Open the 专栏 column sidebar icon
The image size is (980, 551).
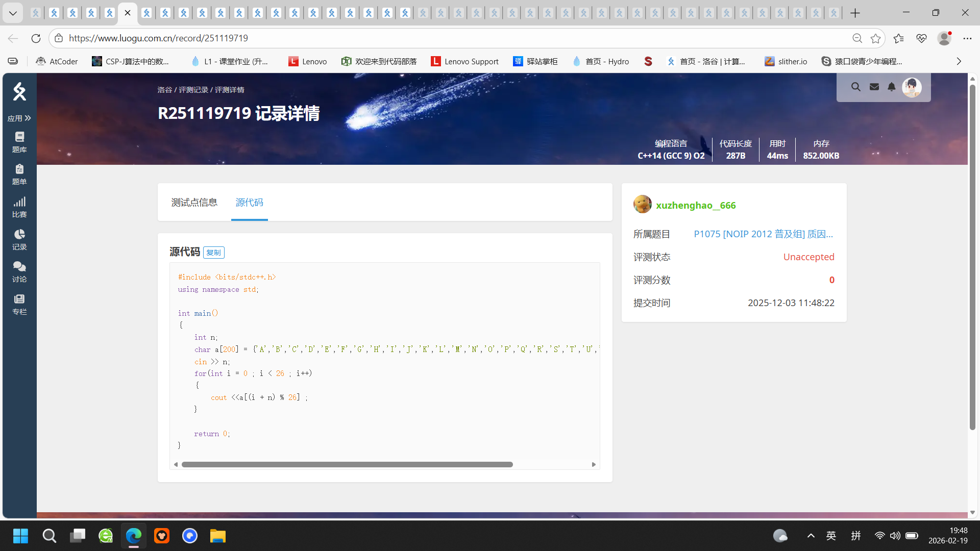19,304
